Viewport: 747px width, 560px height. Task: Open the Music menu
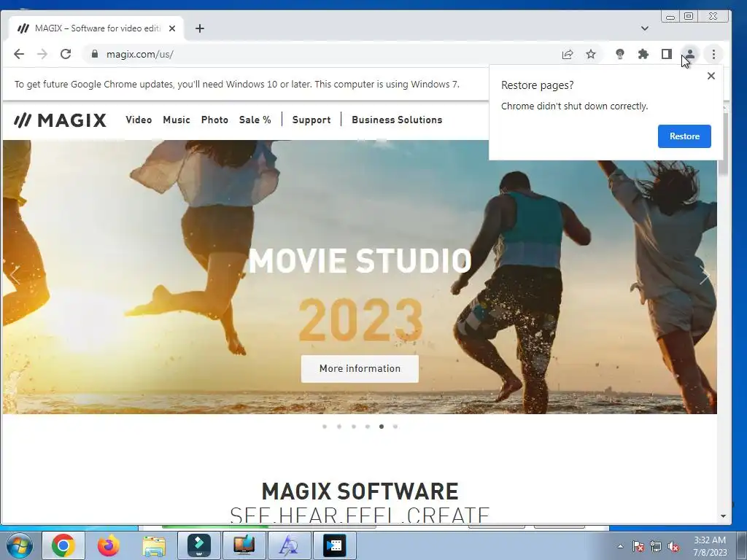(177, 120)
